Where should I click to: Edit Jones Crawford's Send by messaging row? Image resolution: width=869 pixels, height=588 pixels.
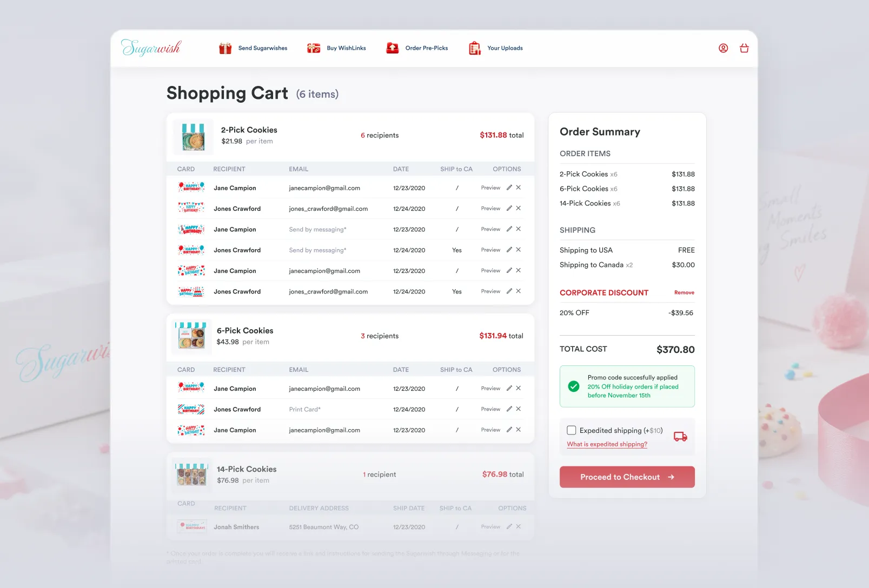(509, 250)
